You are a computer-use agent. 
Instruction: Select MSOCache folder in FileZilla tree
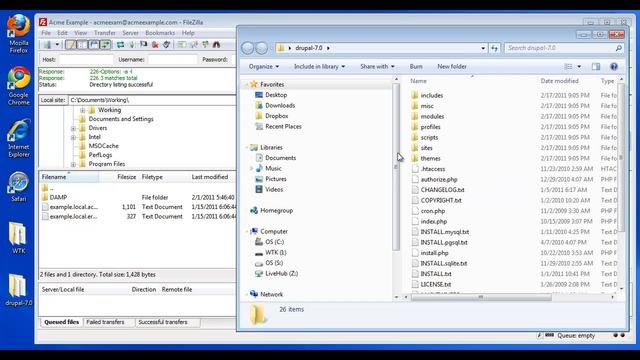(x=103, y=146)
